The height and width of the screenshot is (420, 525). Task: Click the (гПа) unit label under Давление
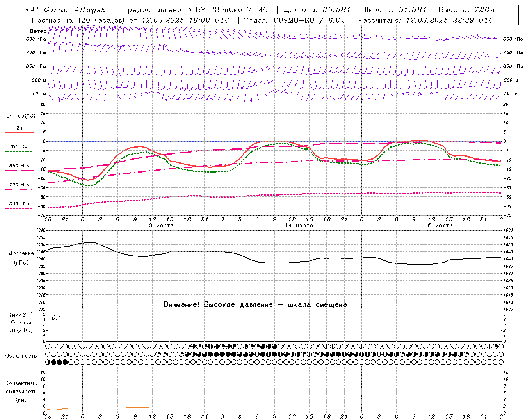tap(21, 262)
